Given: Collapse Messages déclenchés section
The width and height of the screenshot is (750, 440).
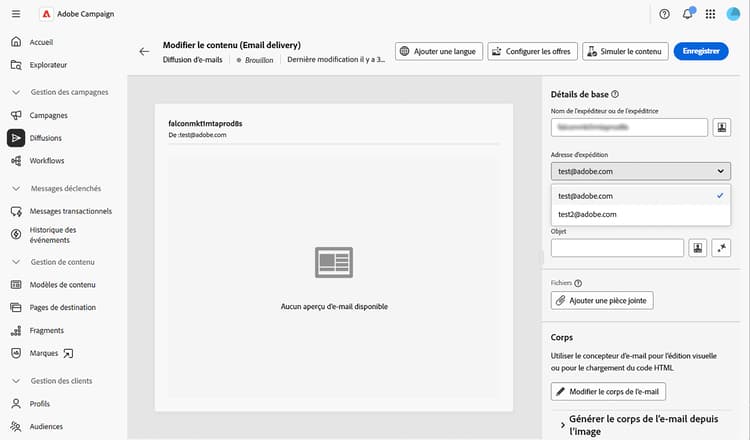Looking at the screenshot, I should pos(16,188).
